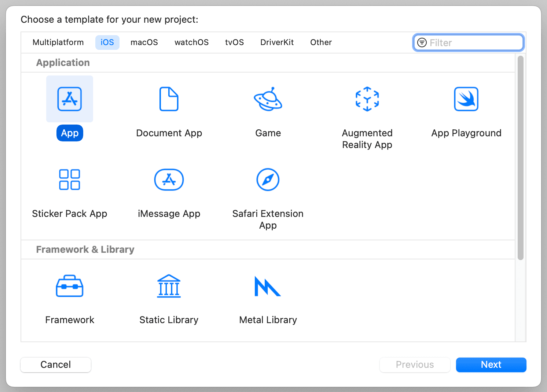This screenshot has width=547, height=392.
Task: Switch to the tvOS tab
Action: point(234,42)
